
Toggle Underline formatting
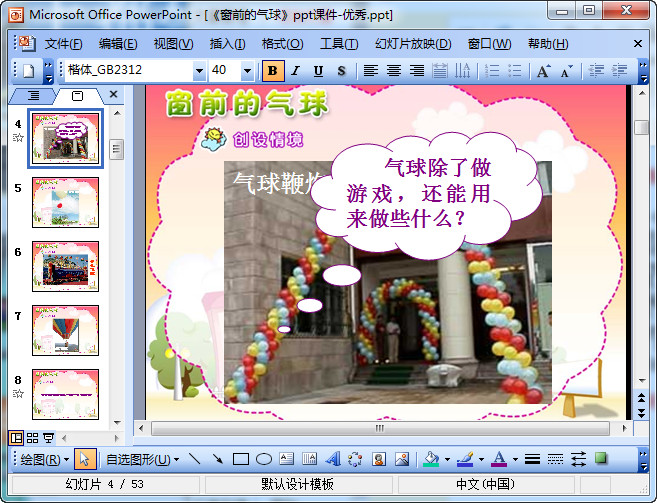tap(318, 70)
